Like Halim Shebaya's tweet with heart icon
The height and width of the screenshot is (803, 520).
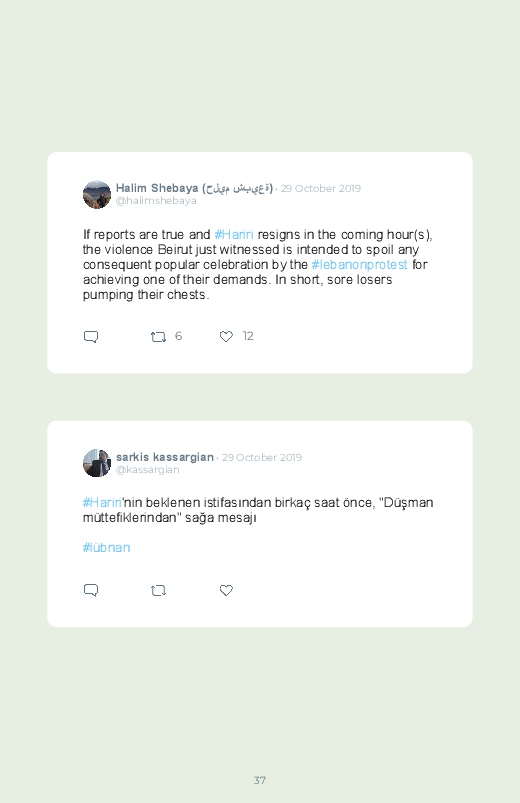(x=226, y=336)
